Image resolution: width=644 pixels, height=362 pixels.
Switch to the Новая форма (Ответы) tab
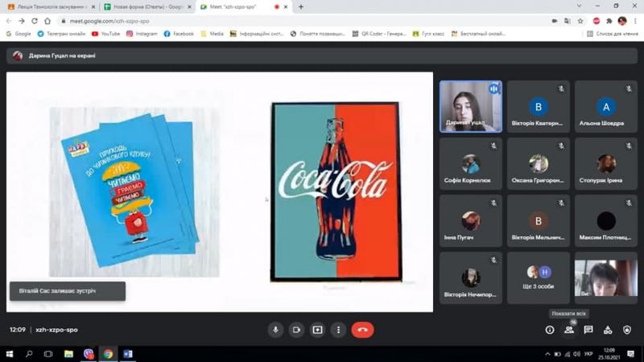(147, 7)
